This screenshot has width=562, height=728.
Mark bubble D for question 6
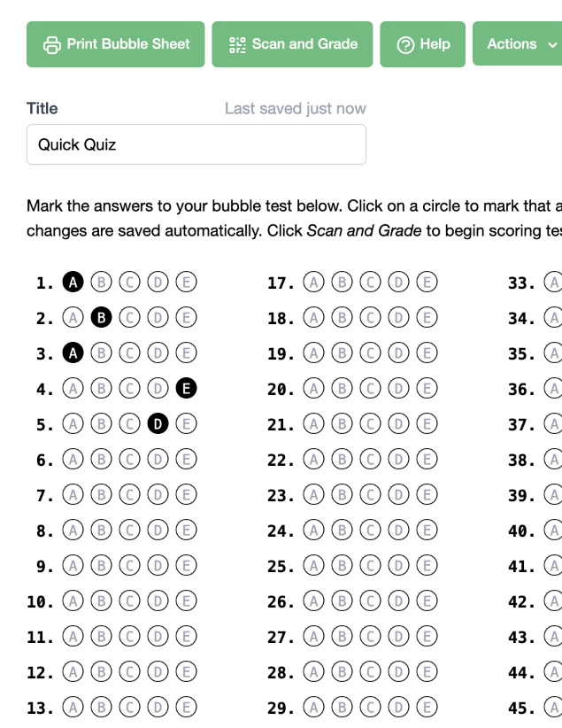click(x=158, y=460)
